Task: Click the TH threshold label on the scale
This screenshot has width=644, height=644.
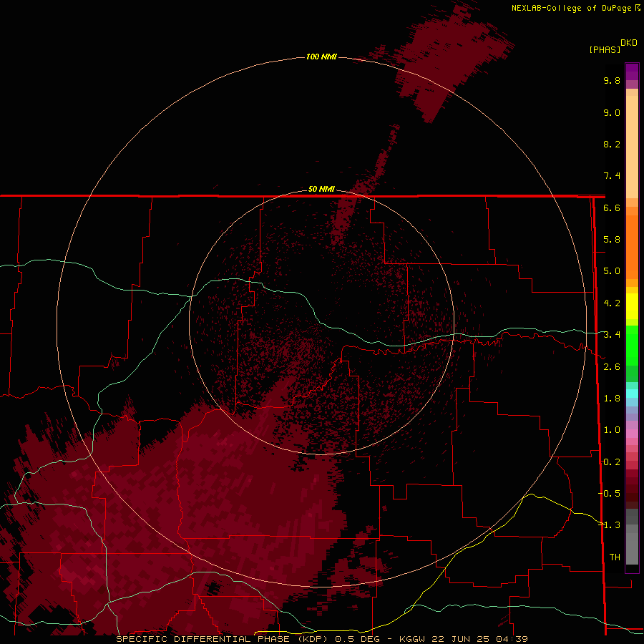Action: 615,557
